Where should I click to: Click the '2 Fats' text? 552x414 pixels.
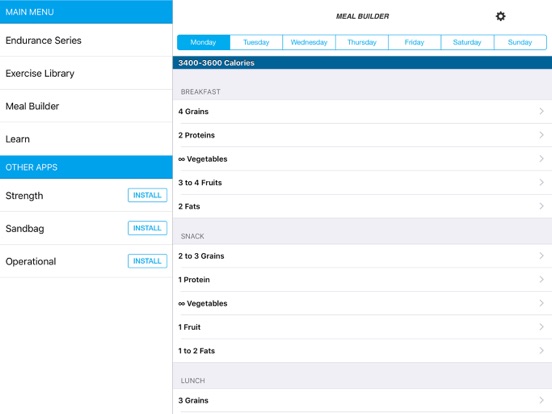[189, 206]
